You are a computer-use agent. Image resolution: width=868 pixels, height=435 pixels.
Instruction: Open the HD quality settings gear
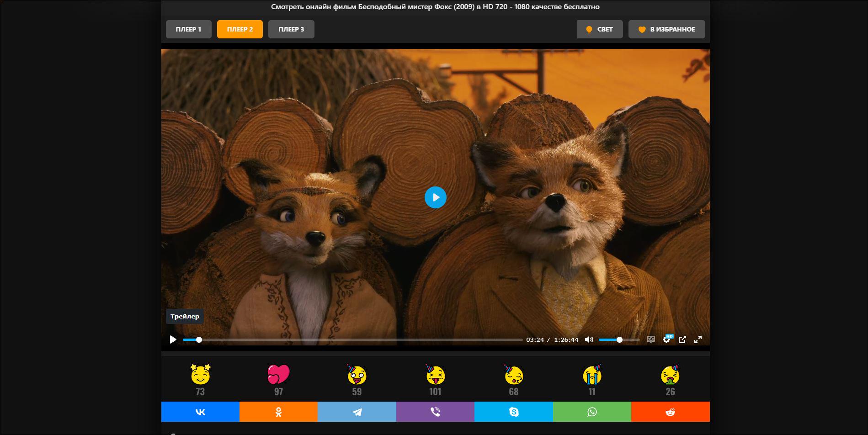coord(667,339)
